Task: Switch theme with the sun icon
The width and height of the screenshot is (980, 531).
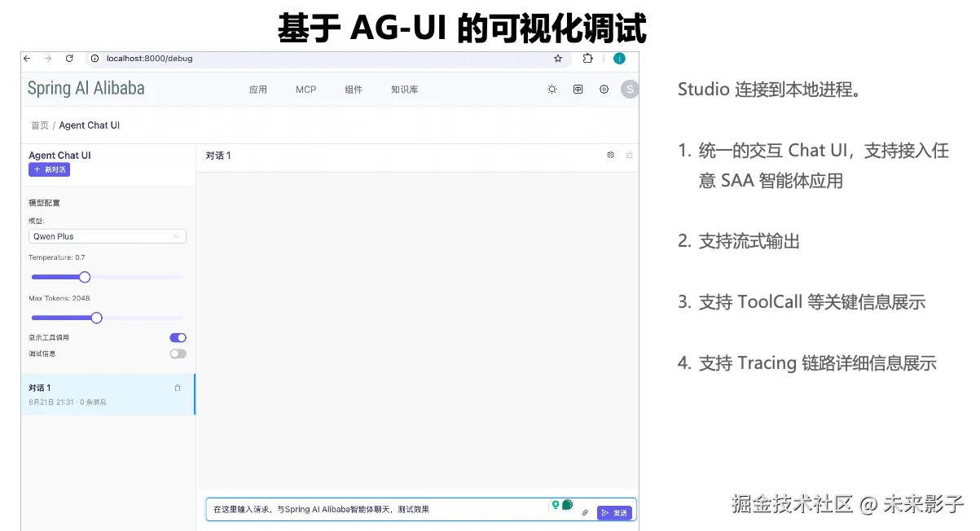Action: tap(552, 90)
